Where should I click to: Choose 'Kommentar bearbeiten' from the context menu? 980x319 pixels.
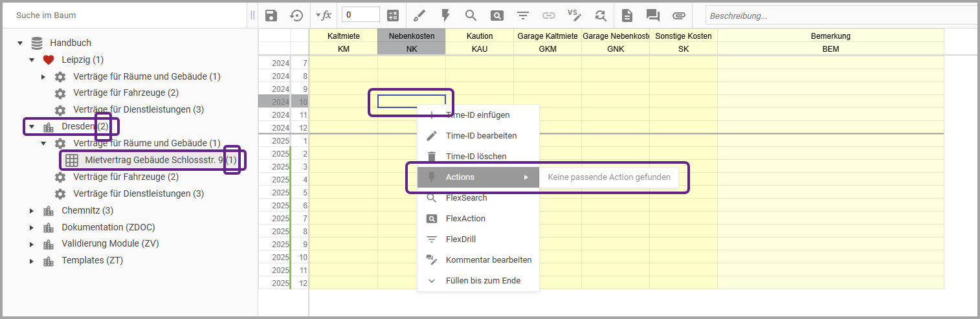(x=488, y=260)
